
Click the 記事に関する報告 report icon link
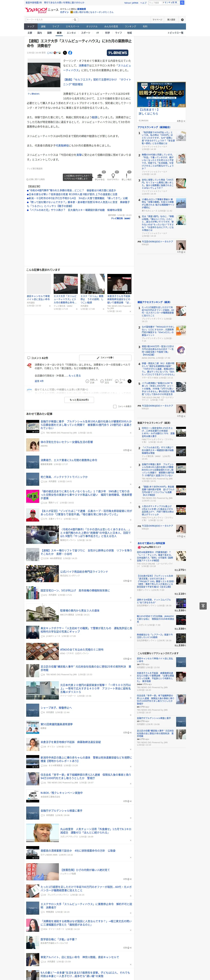coord(36,179)
